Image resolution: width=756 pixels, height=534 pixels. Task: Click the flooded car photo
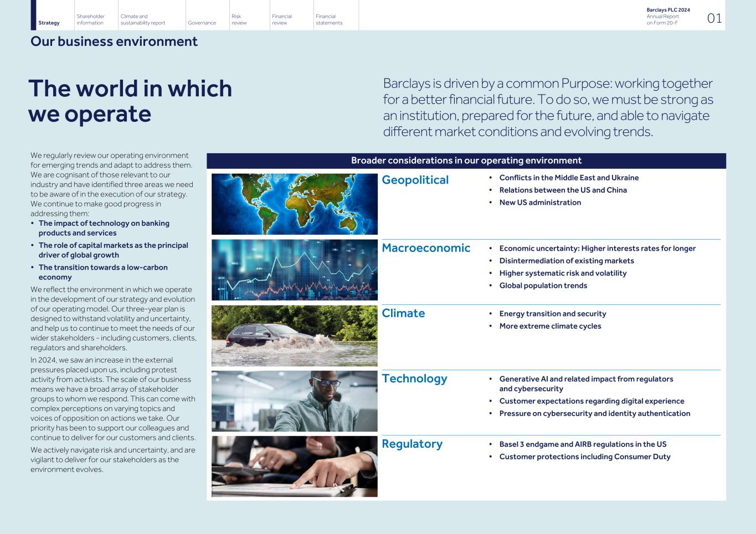[x=294, y=335]
